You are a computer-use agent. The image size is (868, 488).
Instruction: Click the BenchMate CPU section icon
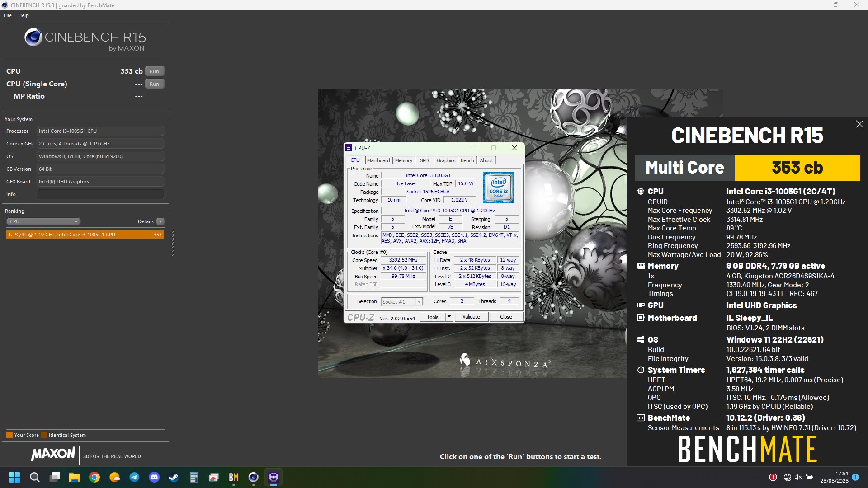pyautogui.click(x=641, y=191)
